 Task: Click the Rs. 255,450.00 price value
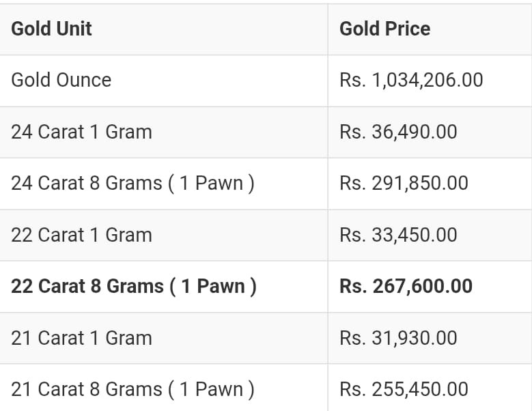coord(404,389)
